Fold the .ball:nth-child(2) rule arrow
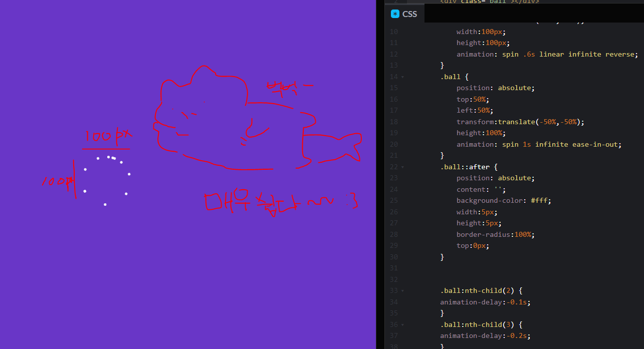The height and width of the screenshot is (349, 644). click(x=402, y=291)
